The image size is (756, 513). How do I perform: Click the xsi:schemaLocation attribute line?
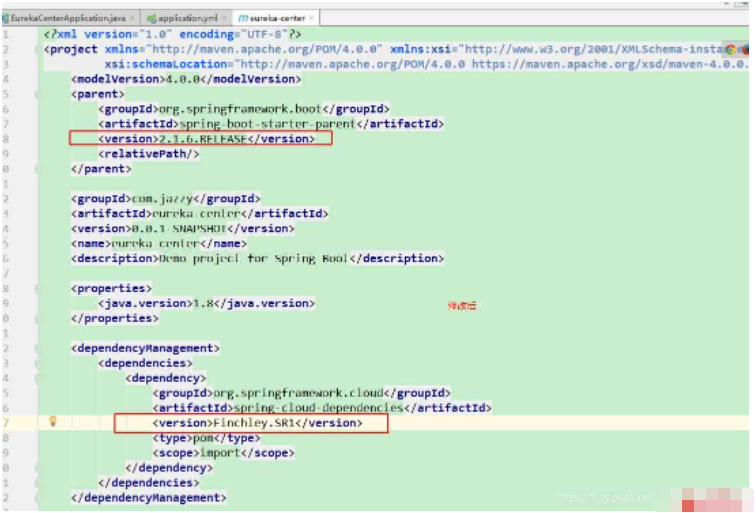point(426,64)
